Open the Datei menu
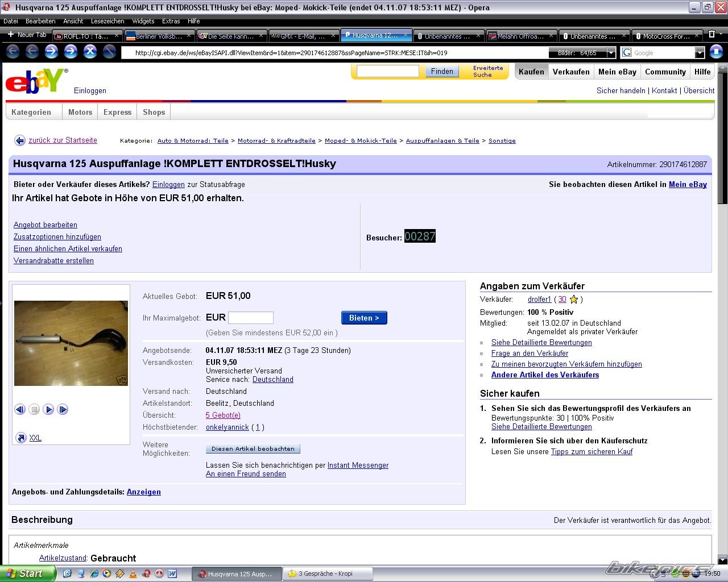 pos(11,21)
